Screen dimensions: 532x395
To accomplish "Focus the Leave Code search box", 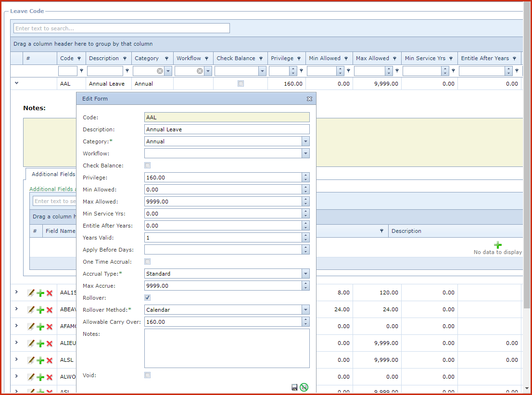I will 122,28.
